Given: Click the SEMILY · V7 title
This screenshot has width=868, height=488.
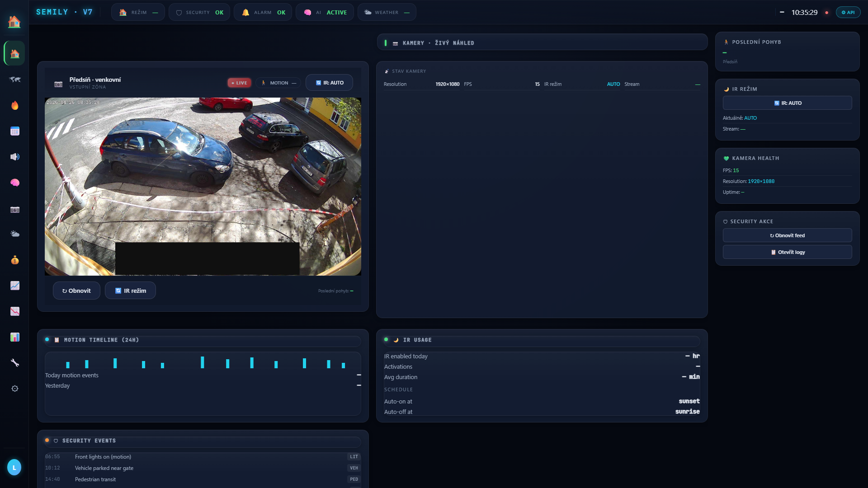Looking at the screenshot, I should [64, 12].
